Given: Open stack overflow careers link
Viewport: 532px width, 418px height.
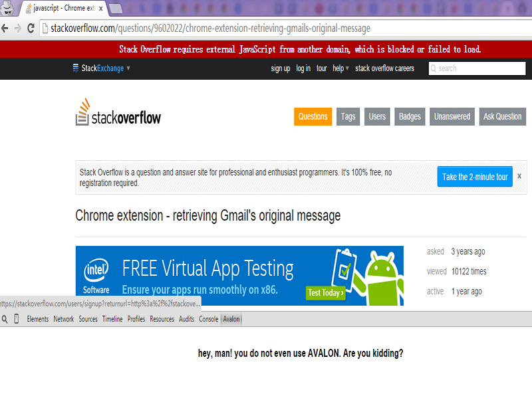Looking at the screenshot, I should tap(384, 68).
